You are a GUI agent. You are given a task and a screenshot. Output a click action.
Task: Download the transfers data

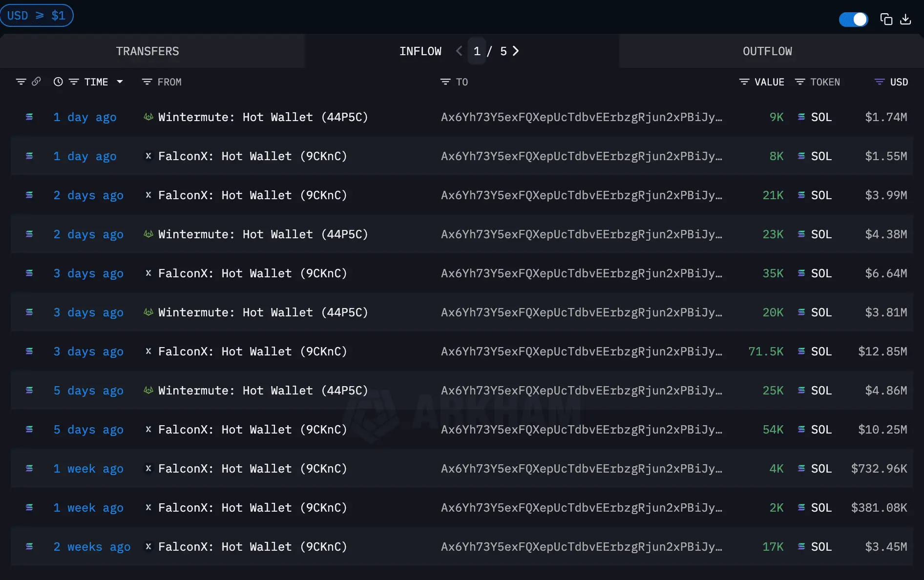tap(905, 19)
